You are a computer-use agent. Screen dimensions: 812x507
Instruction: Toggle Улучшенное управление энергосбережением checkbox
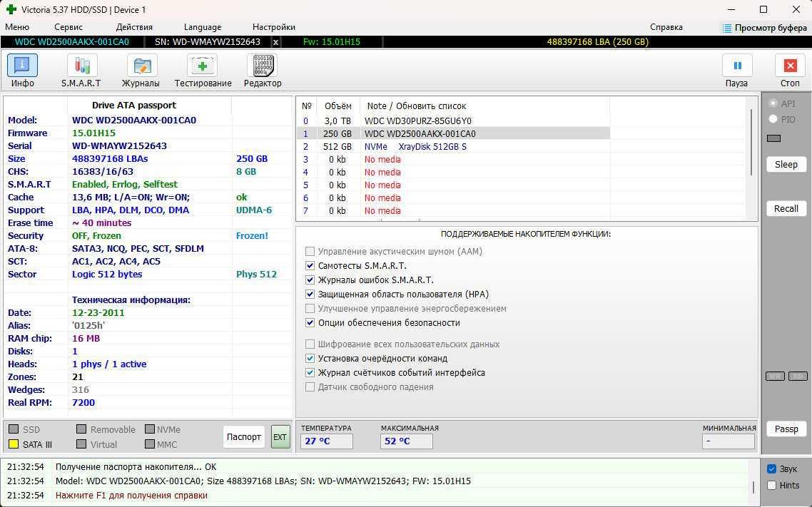[310, 308]
